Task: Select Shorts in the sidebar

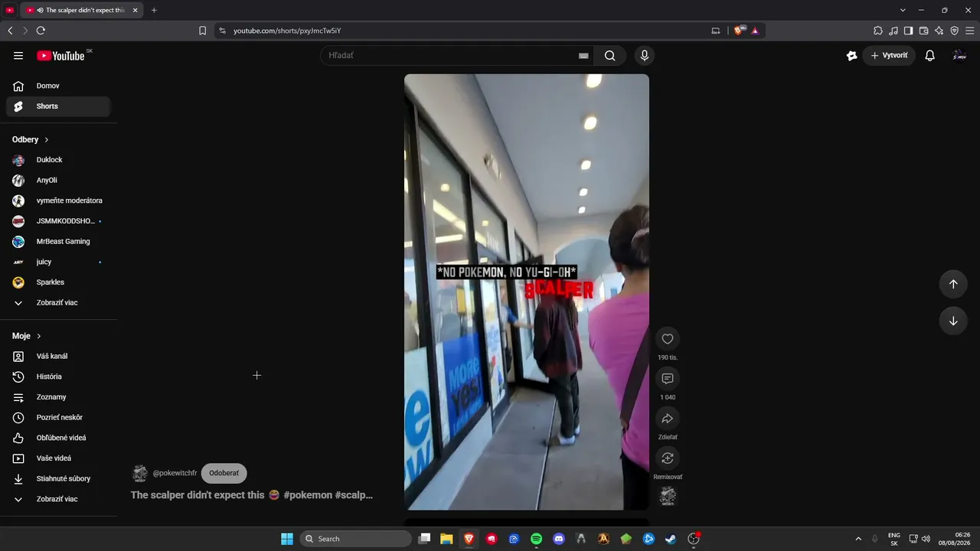Action: pos(58,106)
